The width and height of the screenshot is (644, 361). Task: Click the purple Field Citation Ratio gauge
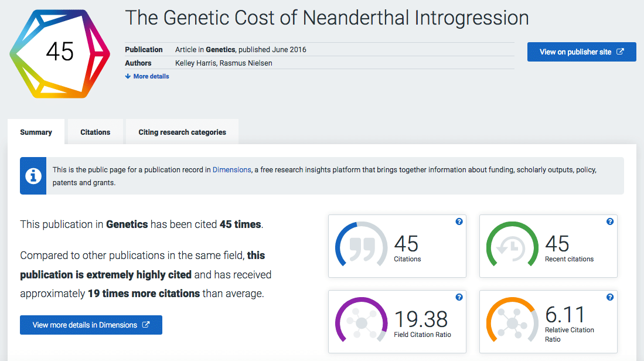(x=361, y=322)
